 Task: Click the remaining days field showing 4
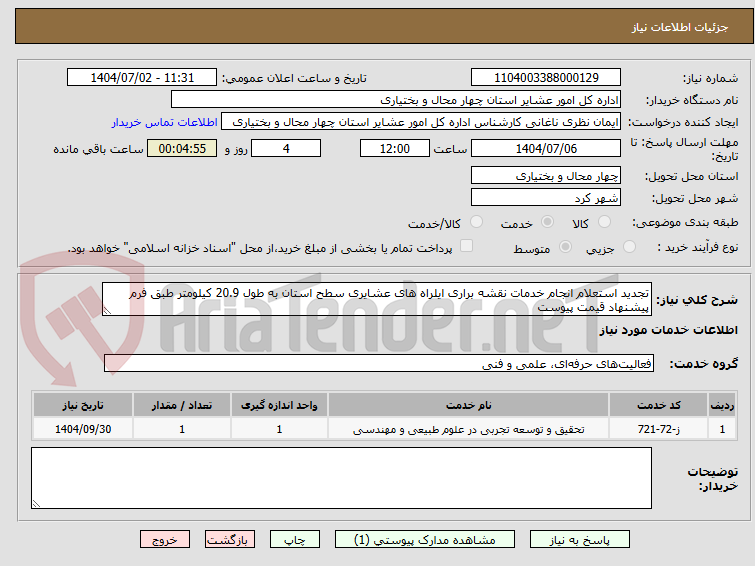point(286,148)
